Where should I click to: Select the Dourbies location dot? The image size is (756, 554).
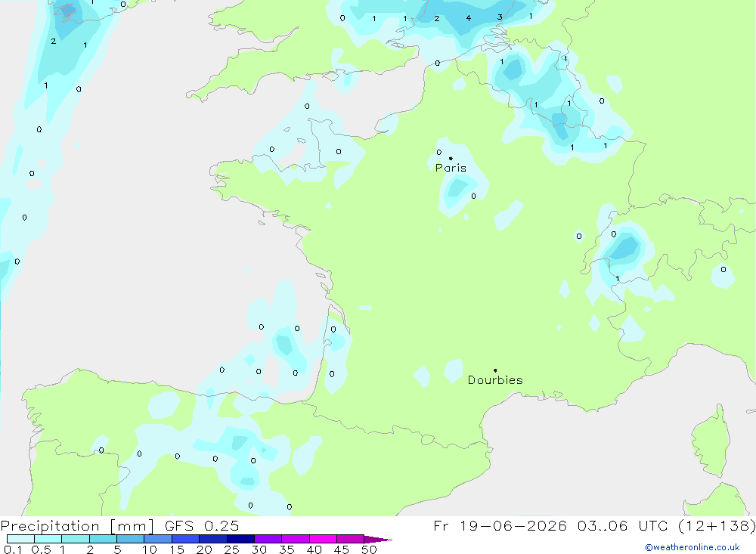(x=495, y=370)
